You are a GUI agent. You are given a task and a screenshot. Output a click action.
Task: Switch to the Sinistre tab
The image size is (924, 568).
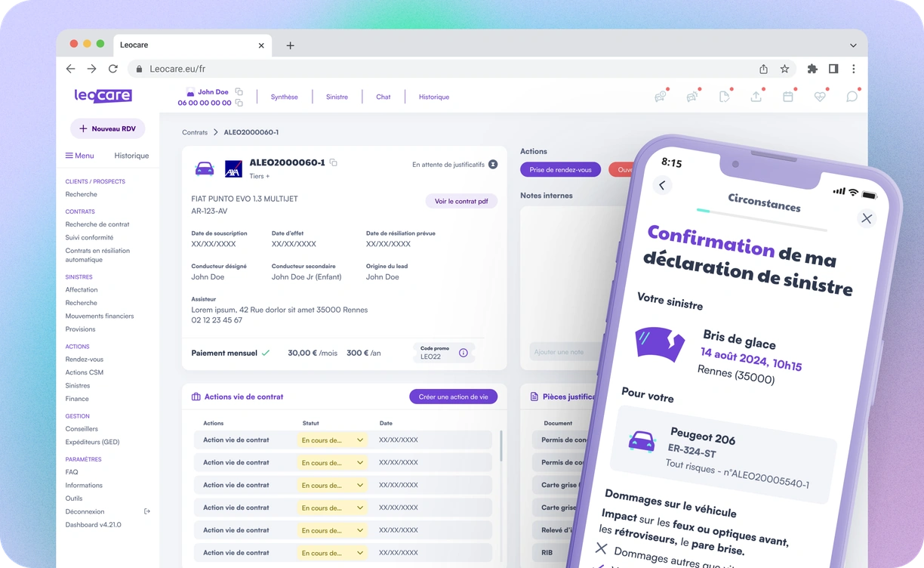click(x=337, y=97)
